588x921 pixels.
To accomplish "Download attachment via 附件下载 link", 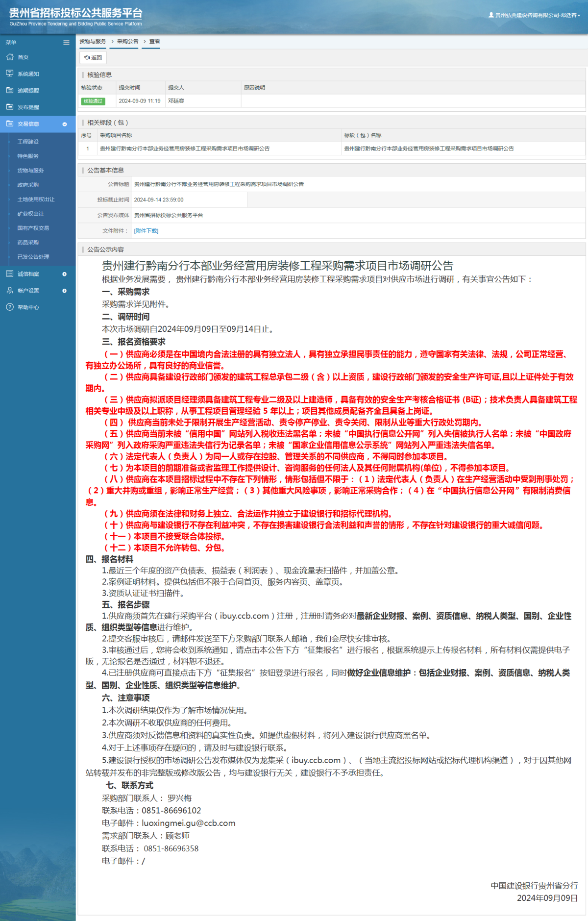I will click(146, 231).
